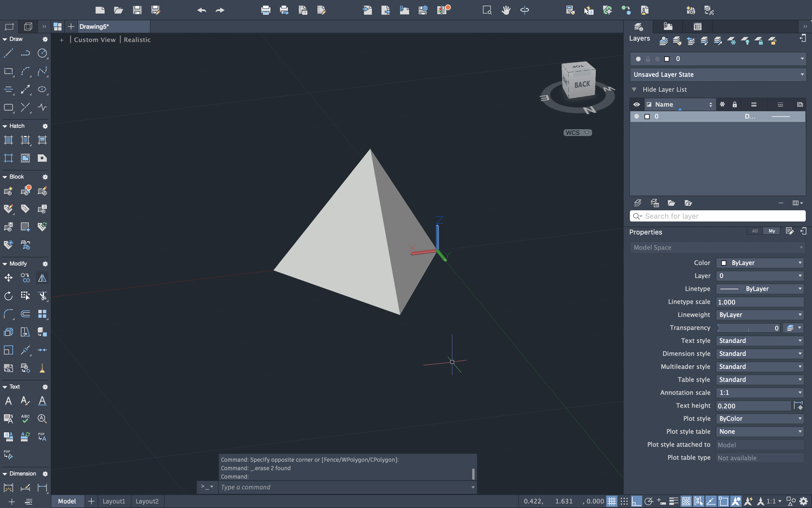Click the Name column header in layers
The image size is (812, 508).
click(x=680, y=104)
